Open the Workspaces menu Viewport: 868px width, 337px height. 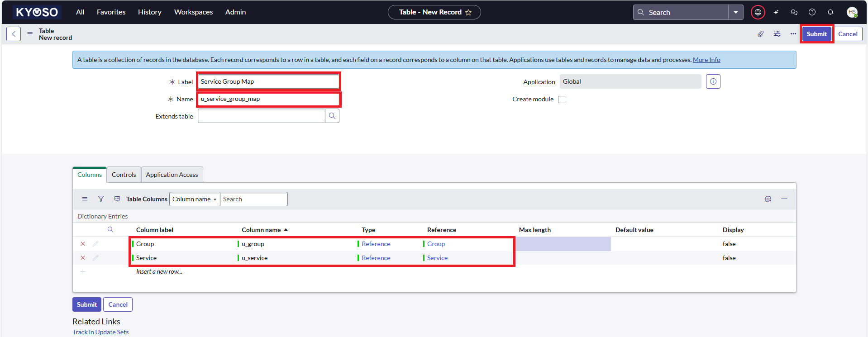[x=193, y=12]
